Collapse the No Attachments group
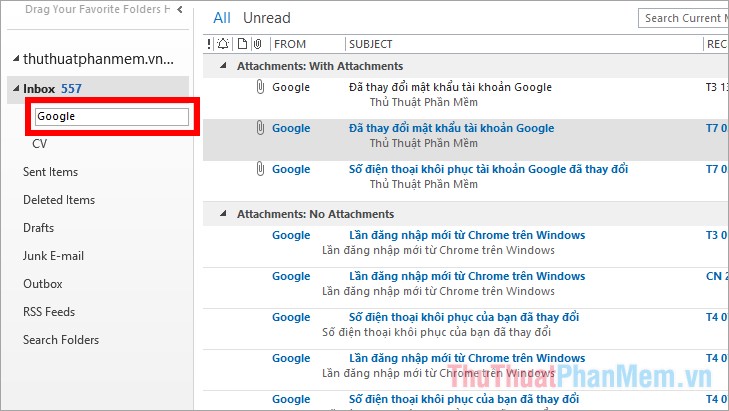729x411 pixels. [224, 213]
